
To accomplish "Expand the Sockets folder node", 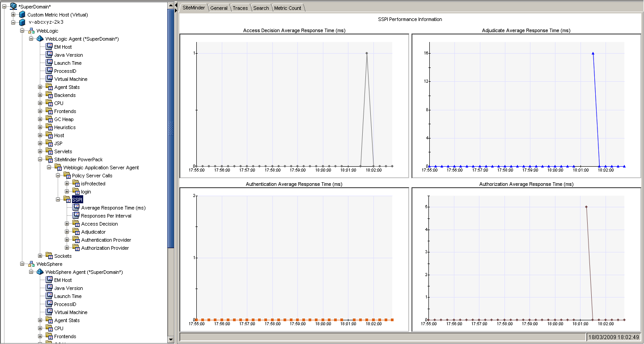I will point(40,256).
